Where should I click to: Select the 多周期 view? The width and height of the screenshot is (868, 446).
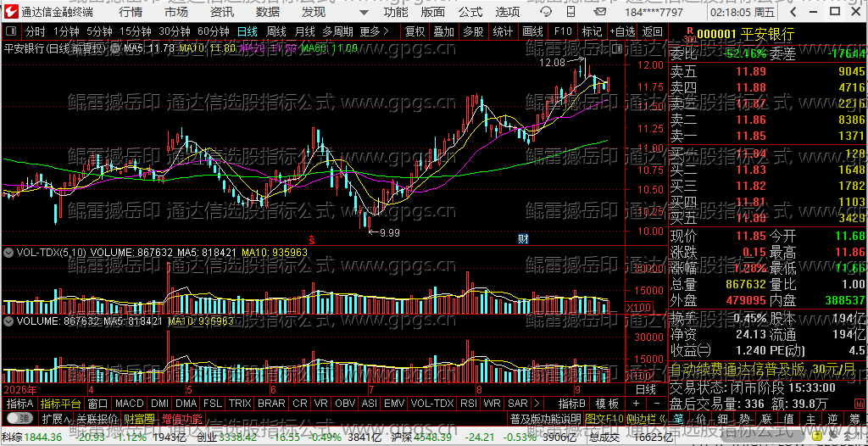pyautogui.click(x=337, y=32)
